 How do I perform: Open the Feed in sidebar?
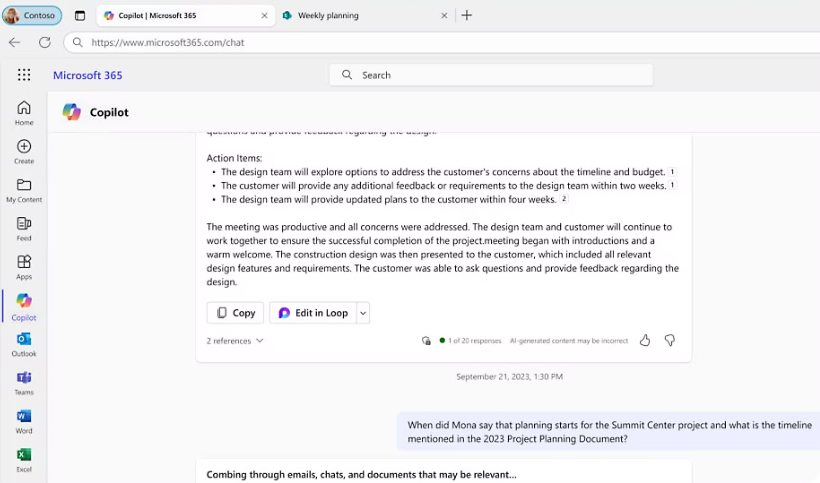click(24, 228)
